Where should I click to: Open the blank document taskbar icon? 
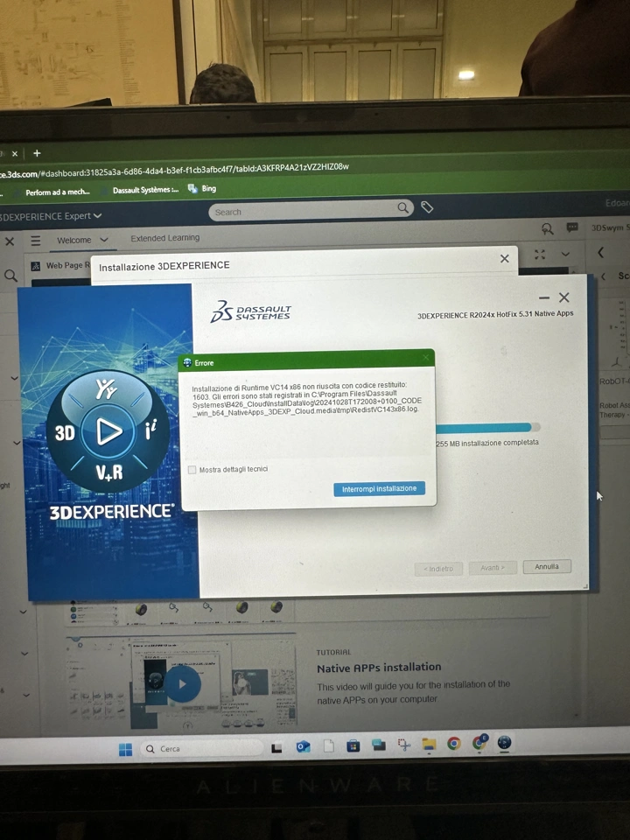(328, 745)
